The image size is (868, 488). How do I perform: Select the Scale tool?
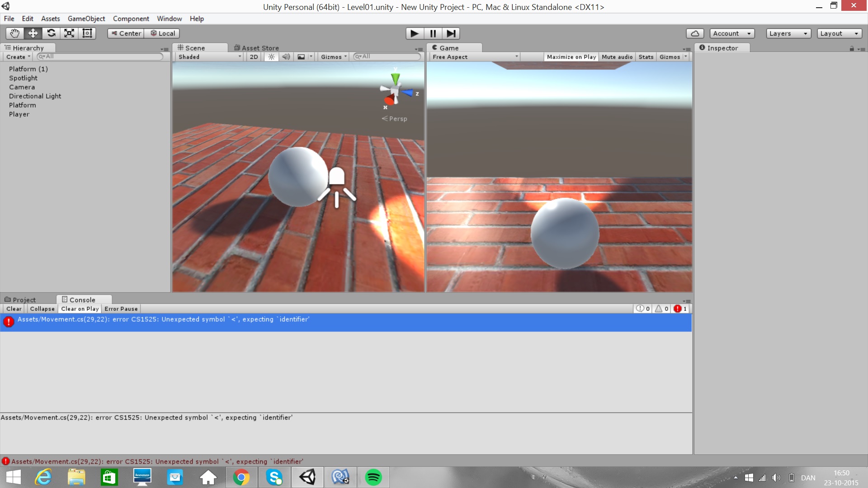tap(69, 33)
